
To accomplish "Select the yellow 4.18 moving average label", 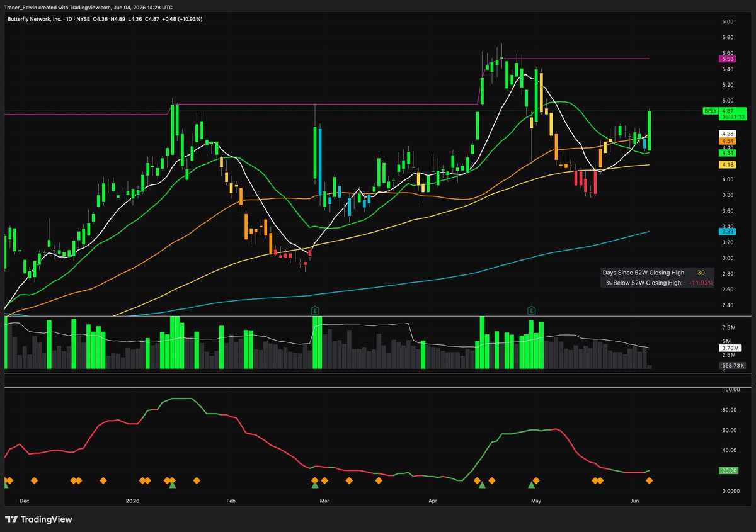I will coord(728,165).
